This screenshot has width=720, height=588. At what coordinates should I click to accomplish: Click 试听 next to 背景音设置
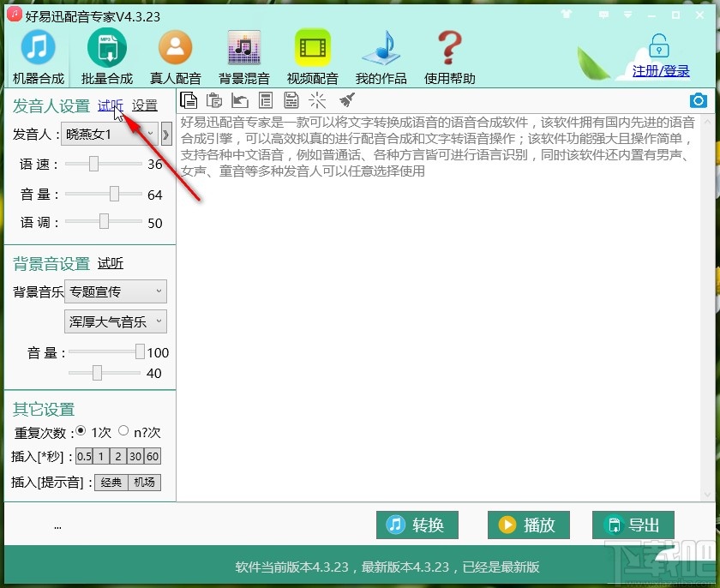tap(111, 263)
